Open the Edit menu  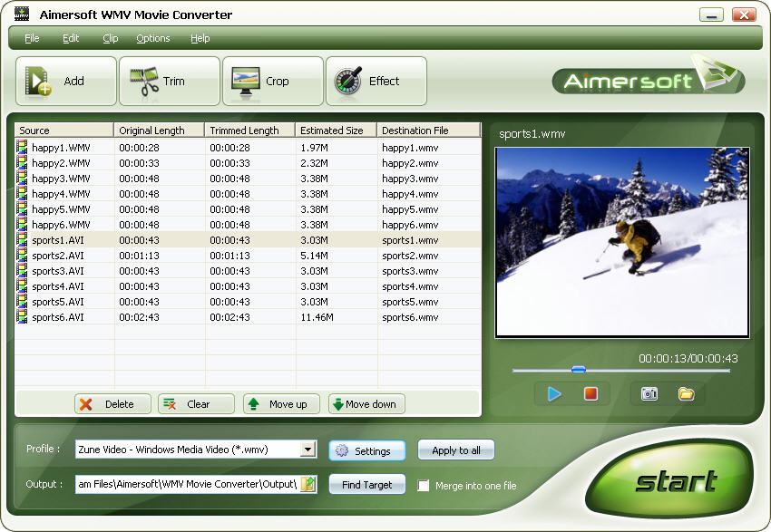coord(71,38)
